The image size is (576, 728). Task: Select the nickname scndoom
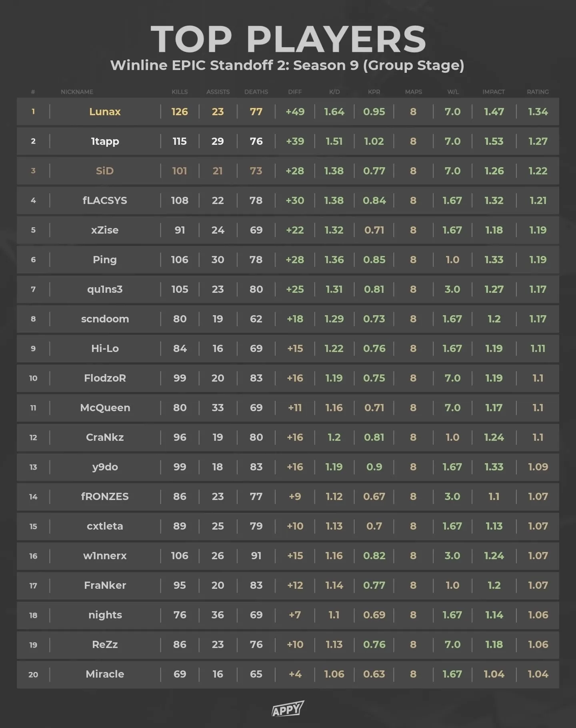point(105,319)
